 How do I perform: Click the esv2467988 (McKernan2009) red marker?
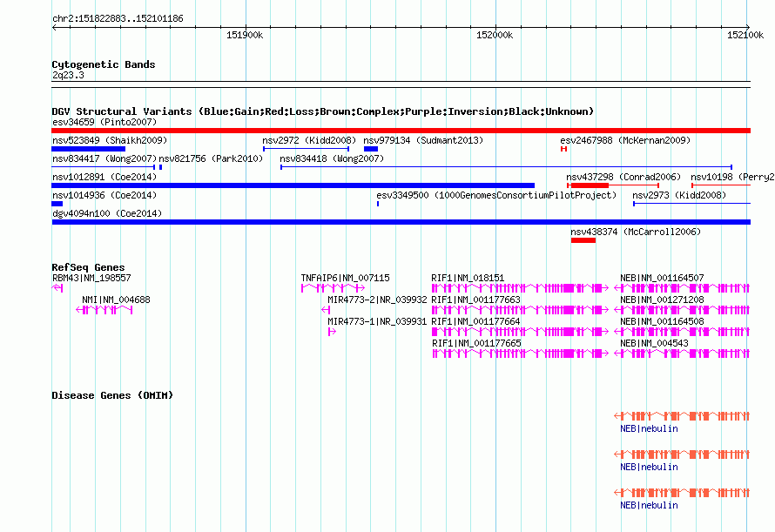[563, 149]
